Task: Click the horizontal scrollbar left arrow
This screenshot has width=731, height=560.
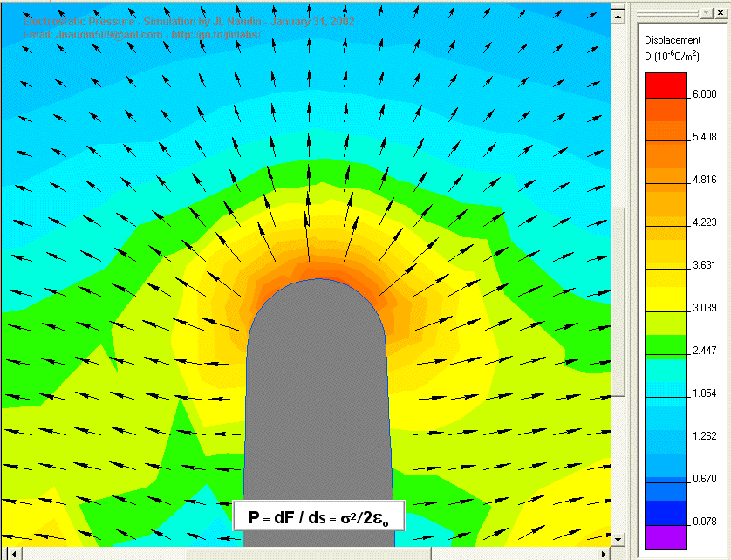Action: (6, 553)
